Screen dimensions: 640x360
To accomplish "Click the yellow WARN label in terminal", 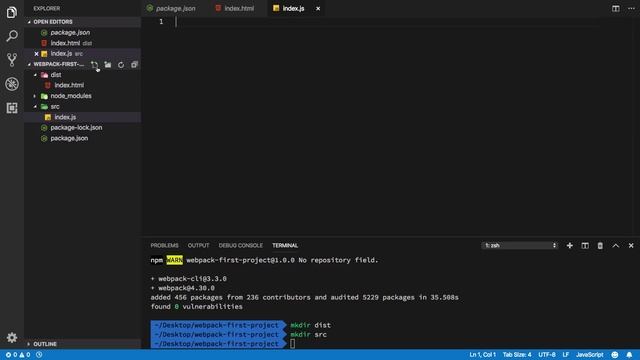I will pos(174,260).
